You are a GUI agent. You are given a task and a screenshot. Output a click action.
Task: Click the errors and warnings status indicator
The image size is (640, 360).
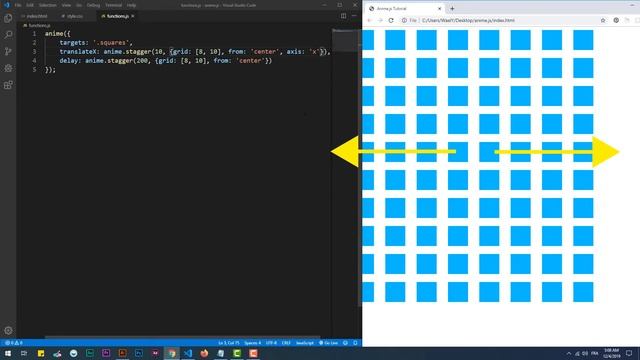click(x=13, y=343)
